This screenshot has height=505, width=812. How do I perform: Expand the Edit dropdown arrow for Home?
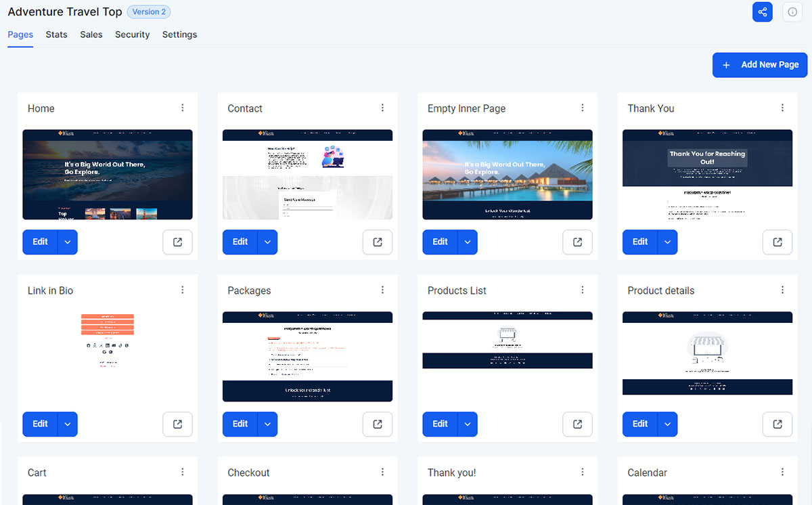pyautogui.click(x=68, y=242)
